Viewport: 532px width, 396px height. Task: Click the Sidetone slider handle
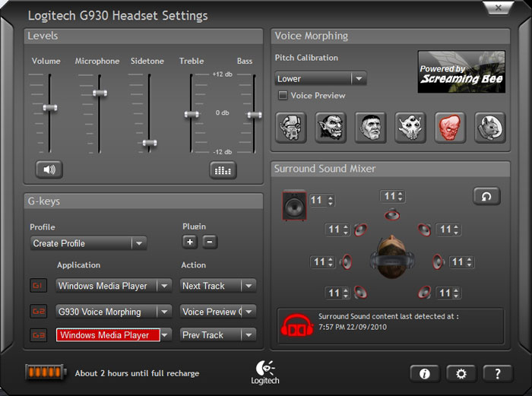tap(150, 143)
